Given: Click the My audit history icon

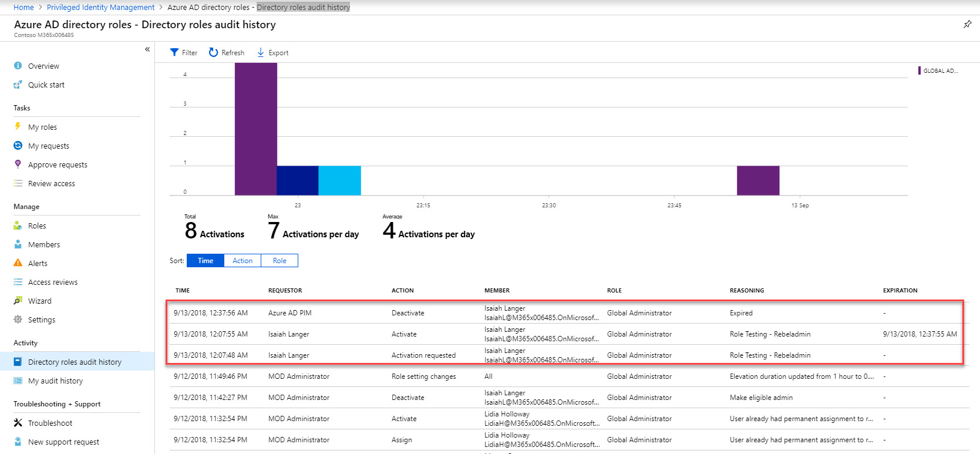Looking at the screenshot, I should (x=18, y=381).
